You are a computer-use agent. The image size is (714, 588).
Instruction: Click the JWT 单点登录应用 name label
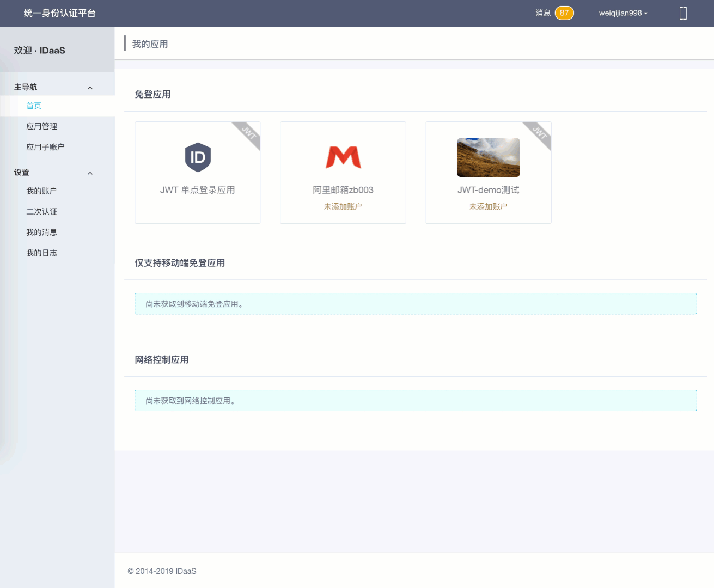point(198,190)
